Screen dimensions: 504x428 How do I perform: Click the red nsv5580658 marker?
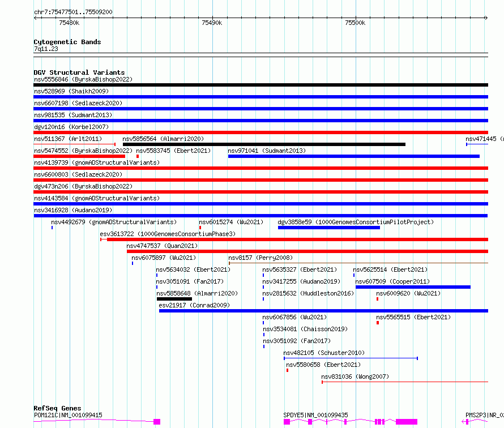click(287, 370)
